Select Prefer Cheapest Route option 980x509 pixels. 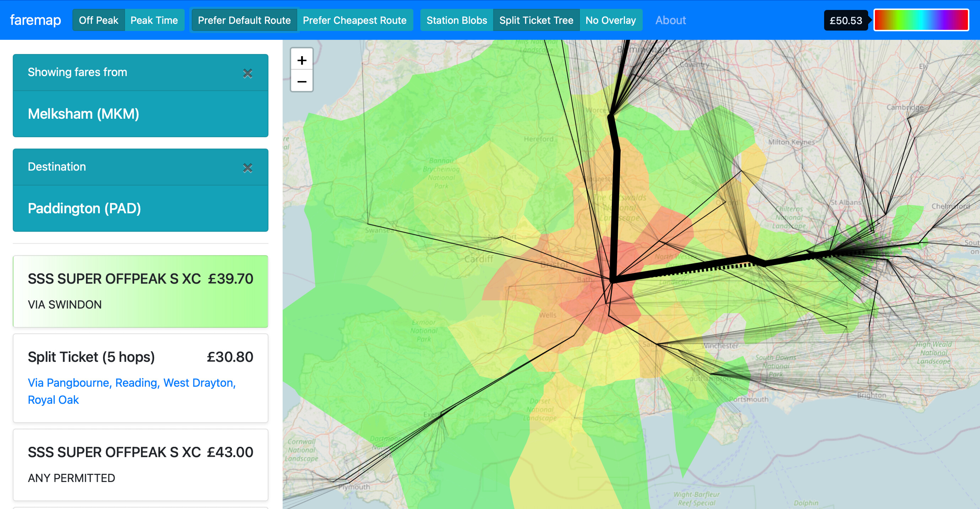click(354, 20)
